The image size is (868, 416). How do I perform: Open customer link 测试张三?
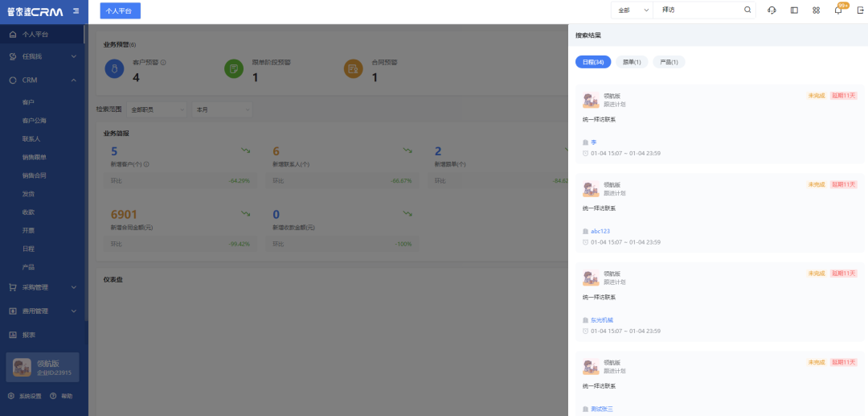[602, 410]
